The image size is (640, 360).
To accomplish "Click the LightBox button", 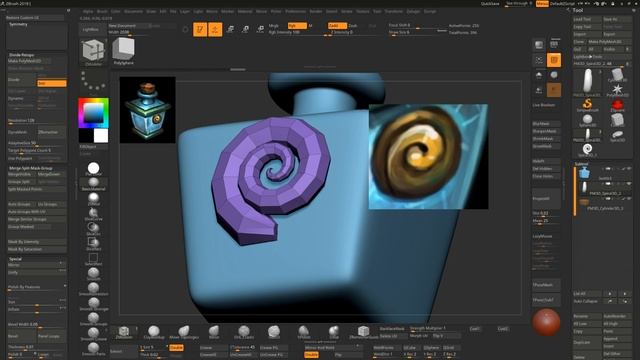I will pyautogui.click(x=91, y=29).
